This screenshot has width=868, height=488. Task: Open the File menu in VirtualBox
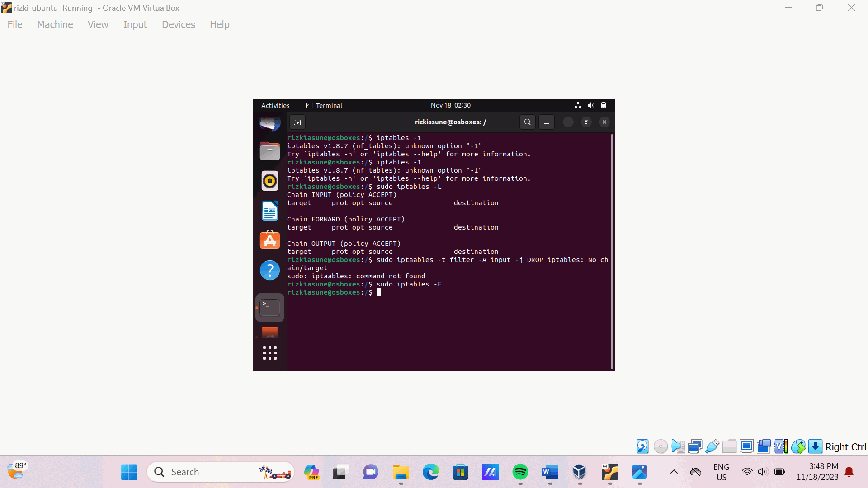point(15,24)
